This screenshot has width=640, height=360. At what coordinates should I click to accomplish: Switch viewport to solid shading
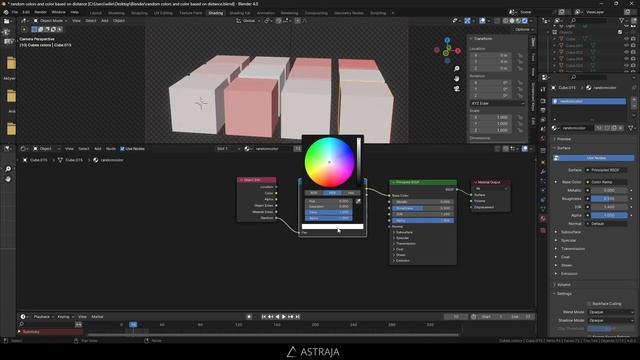pos(512,20)
